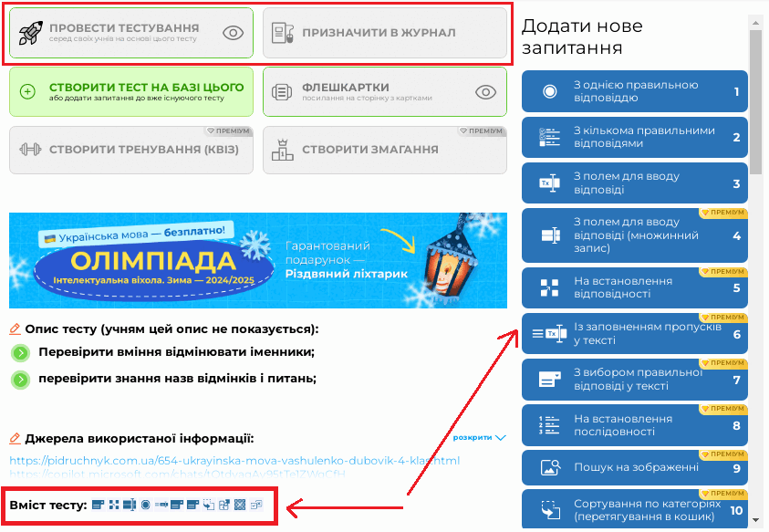Click the multiple-input field icon in Вміст тесту
The image size is (769, 532).
(x=130, y=505)
